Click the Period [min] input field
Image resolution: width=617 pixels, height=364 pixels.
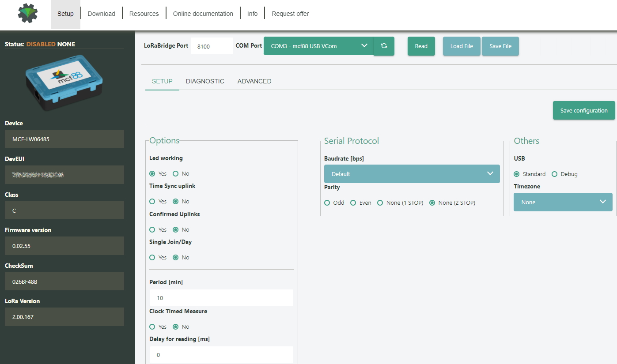click(x=221, y=298)
